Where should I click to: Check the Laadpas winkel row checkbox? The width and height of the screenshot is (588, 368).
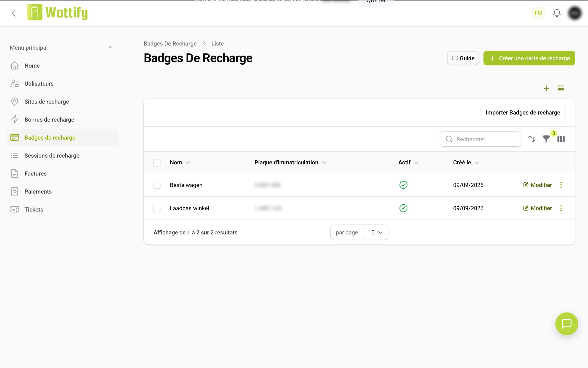click(x=157, y=208)
